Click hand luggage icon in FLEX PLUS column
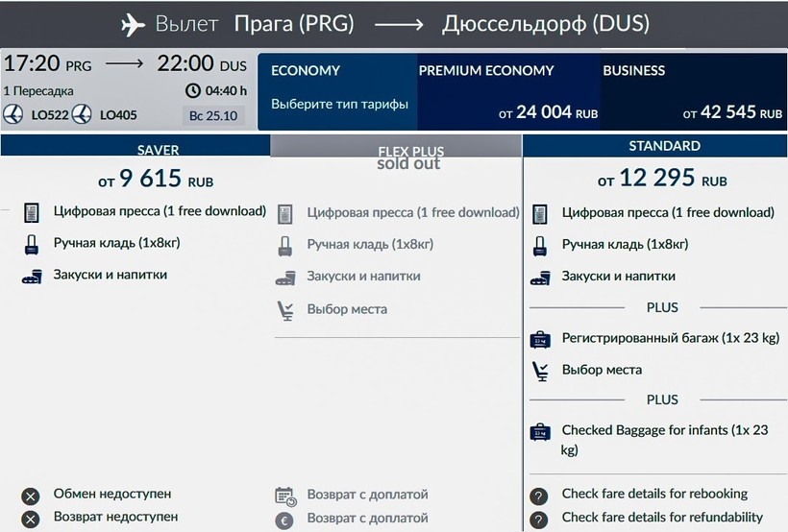This screenshot has width=788, height=532. click(x=285, y=246)
